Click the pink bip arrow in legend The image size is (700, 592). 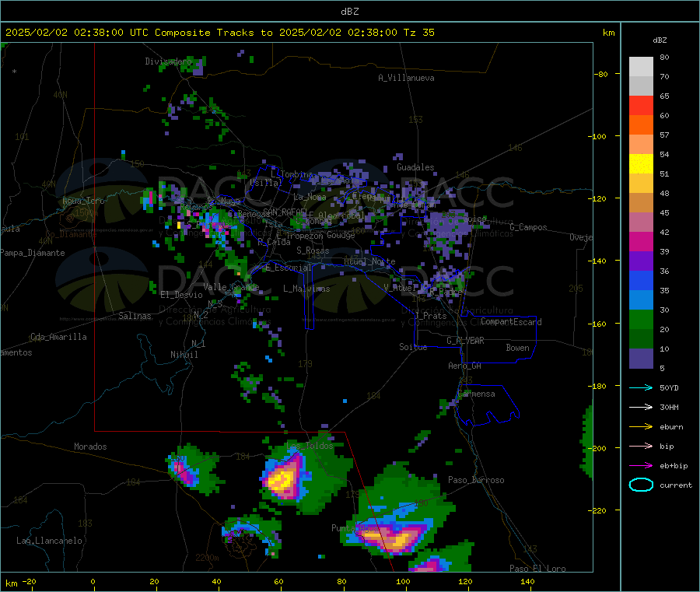[x=641, y=446]
